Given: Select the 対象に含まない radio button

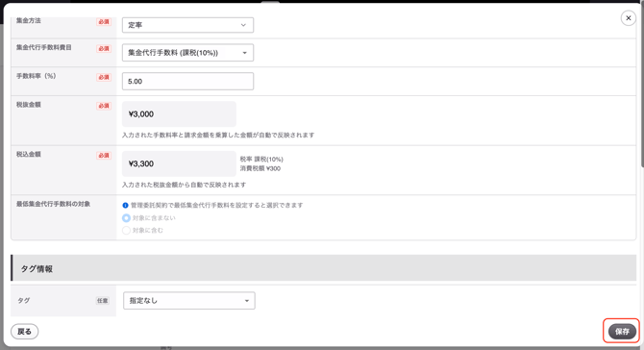Looking at the screenshot, I should click(126, 218).
